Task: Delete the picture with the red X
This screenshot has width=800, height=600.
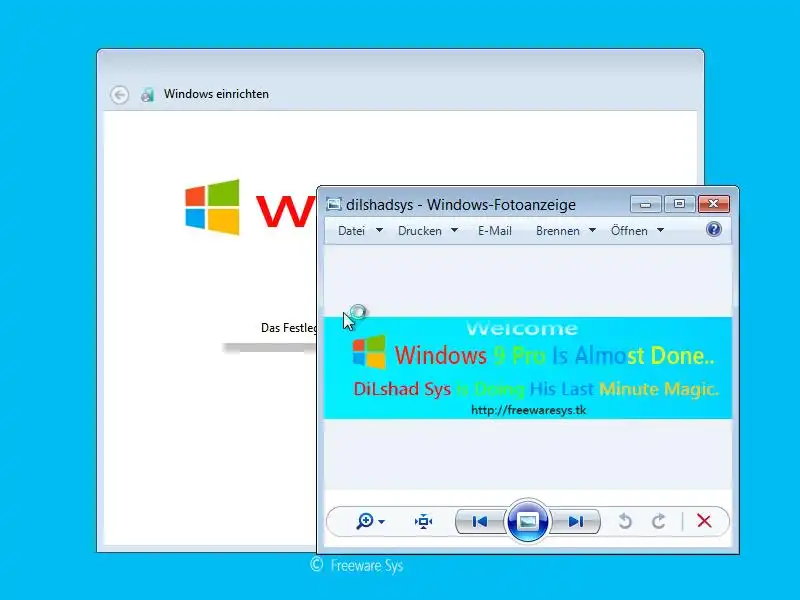Action: coord(704,521)
